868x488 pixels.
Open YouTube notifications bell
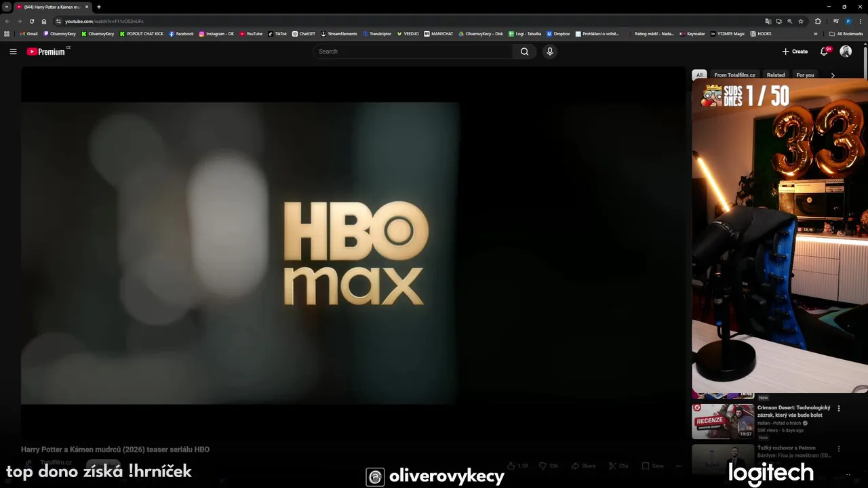pos(825,52)
